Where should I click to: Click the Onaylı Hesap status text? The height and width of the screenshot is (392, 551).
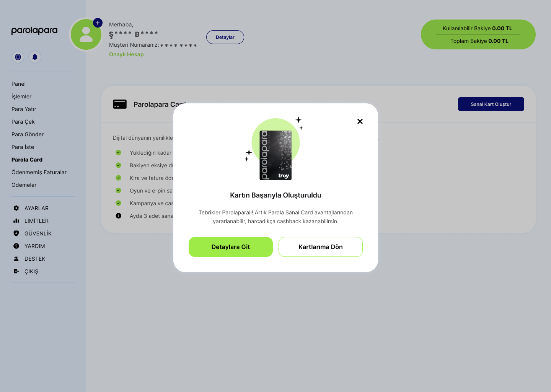point(126,54)
